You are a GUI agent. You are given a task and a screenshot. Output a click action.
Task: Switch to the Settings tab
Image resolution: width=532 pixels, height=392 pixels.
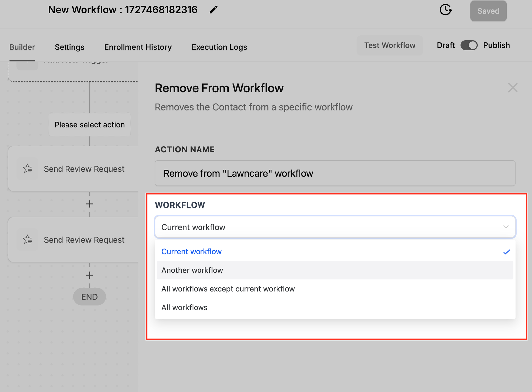pos(69,47)
